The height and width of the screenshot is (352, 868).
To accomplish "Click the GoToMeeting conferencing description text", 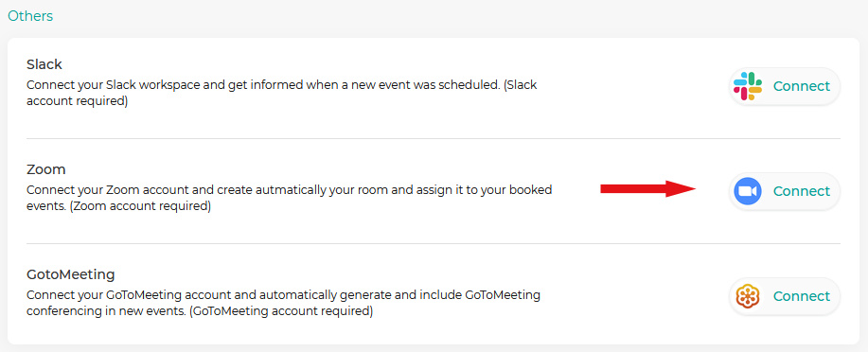I will point(283,303).
